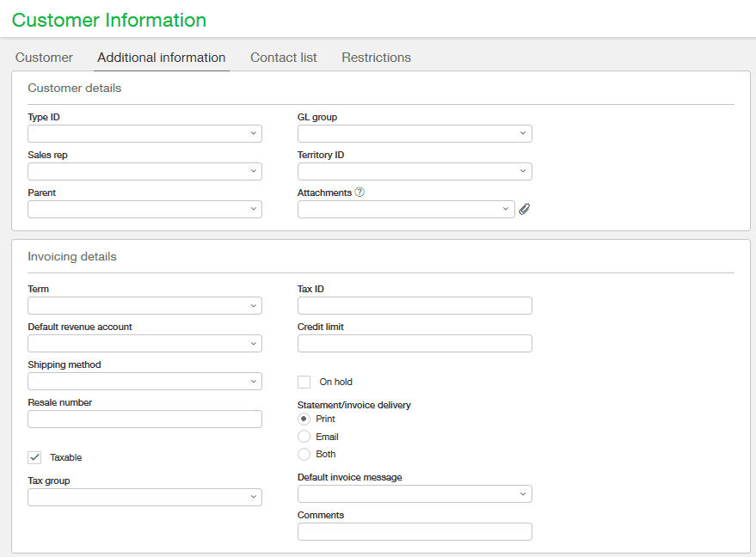This screenshot has width=756, height=557.
Task: Toggle the Taxable checkbox off
Action: 34,456
